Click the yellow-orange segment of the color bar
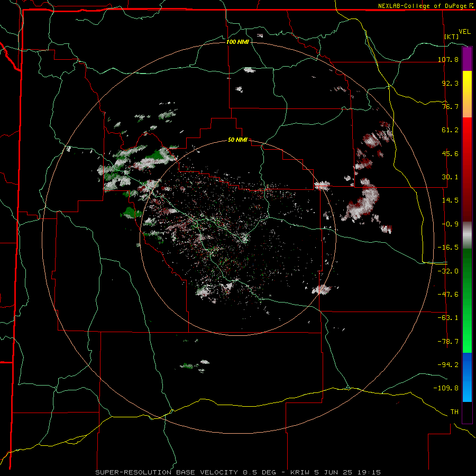This screenshot has height=476, width=476. pos(467,94)
